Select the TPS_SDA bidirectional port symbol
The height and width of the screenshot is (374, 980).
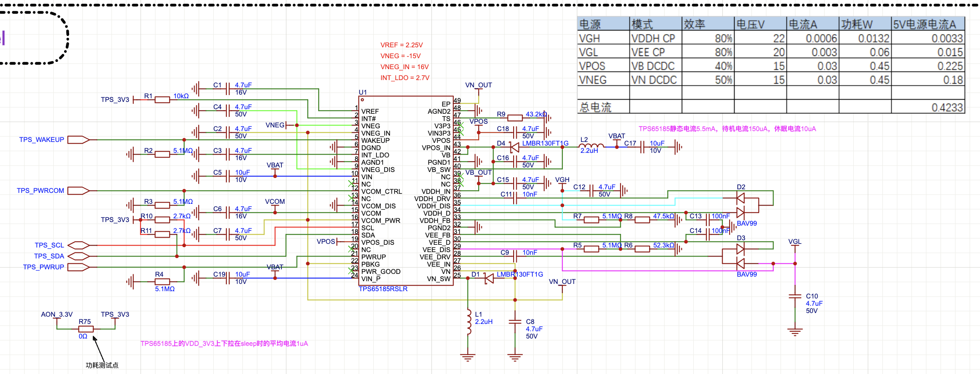79,256
